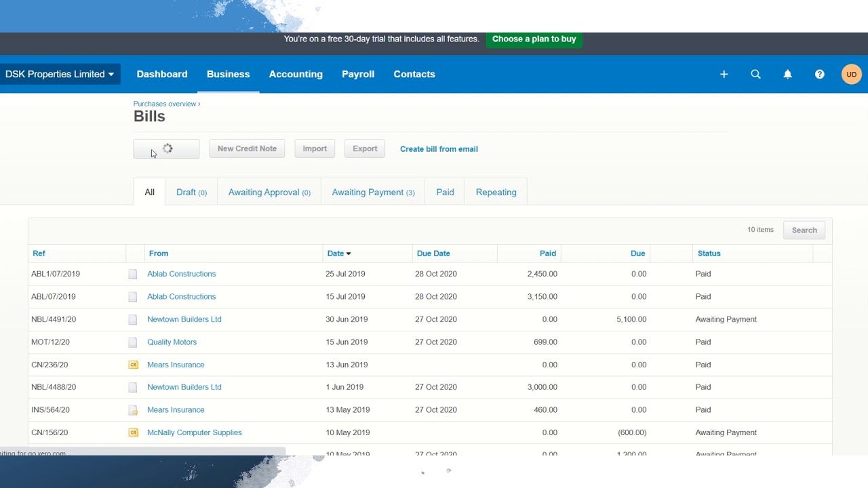Click the Import button
The width and height of the screenshot is (868, 488).
tap(315, 148)
